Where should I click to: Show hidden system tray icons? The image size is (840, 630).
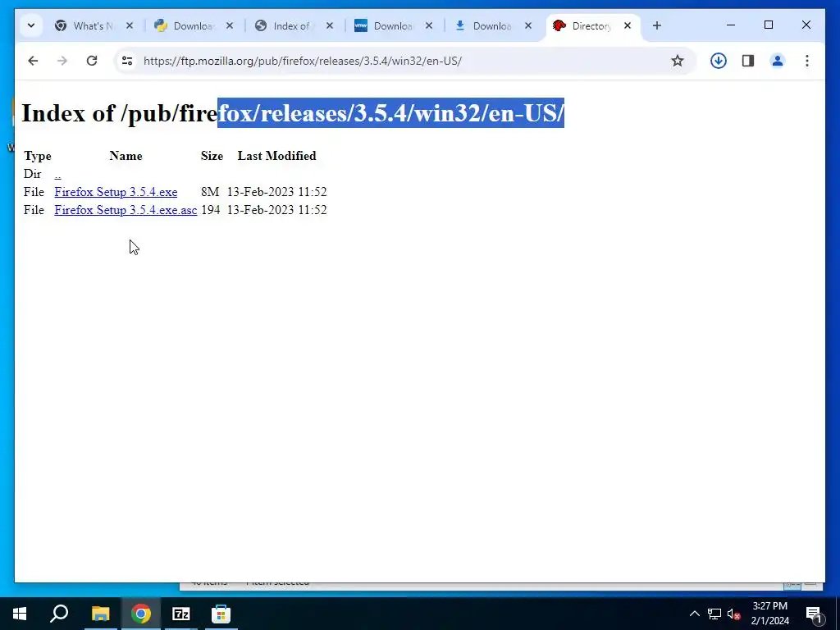click(x=694, y=614)
